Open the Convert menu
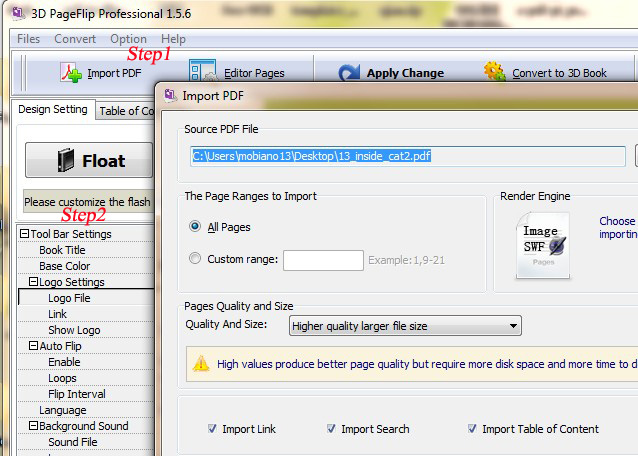The width and height of the screenshot is (638, 456). pyautogui.click(x=75, y=39)
